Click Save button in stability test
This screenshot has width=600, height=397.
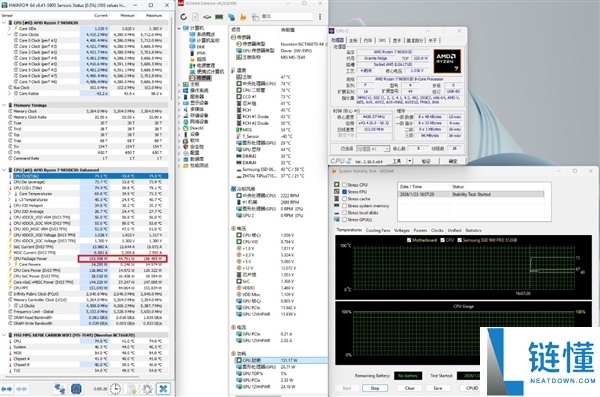[x=438, y=388]
